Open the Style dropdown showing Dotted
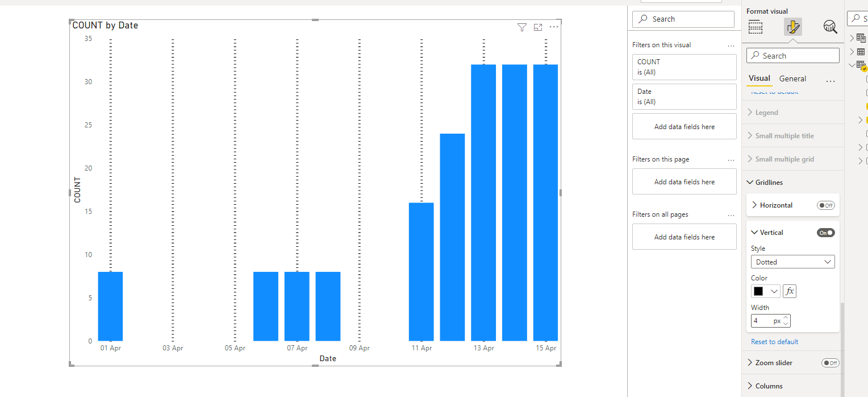868x397 pixels. [x=793, y=262]
